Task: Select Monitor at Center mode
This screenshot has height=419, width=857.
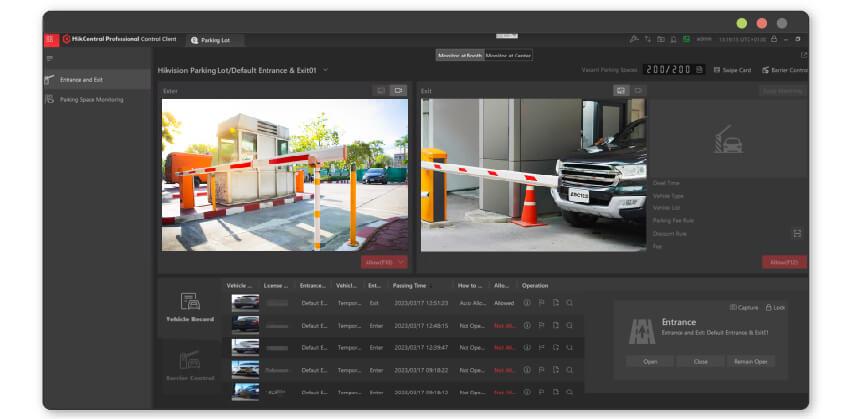Action: click(x=508, y=55)
